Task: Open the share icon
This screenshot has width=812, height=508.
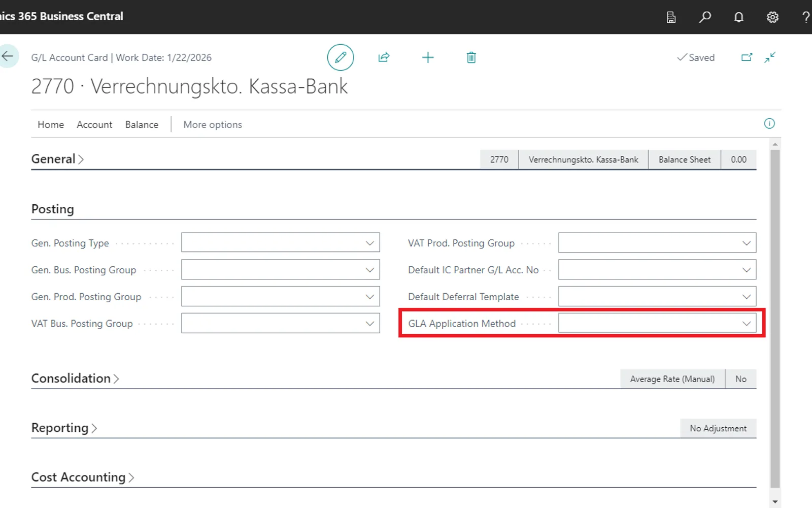Action: tap(384, 57)
